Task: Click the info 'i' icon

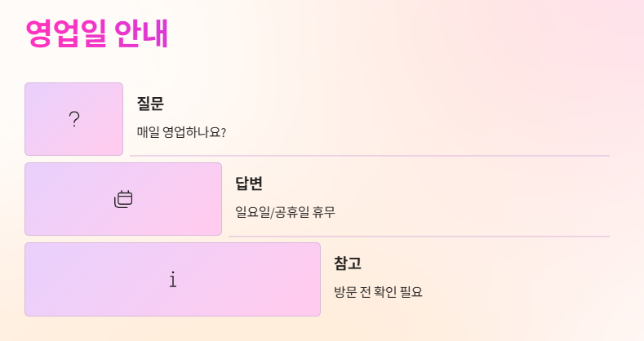Action: click(173, 280)
